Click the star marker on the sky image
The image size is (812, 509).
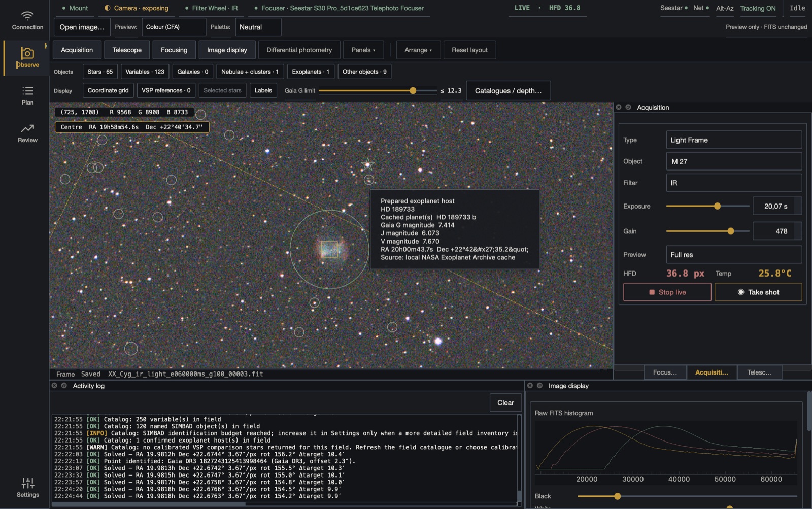click(367, 164)
